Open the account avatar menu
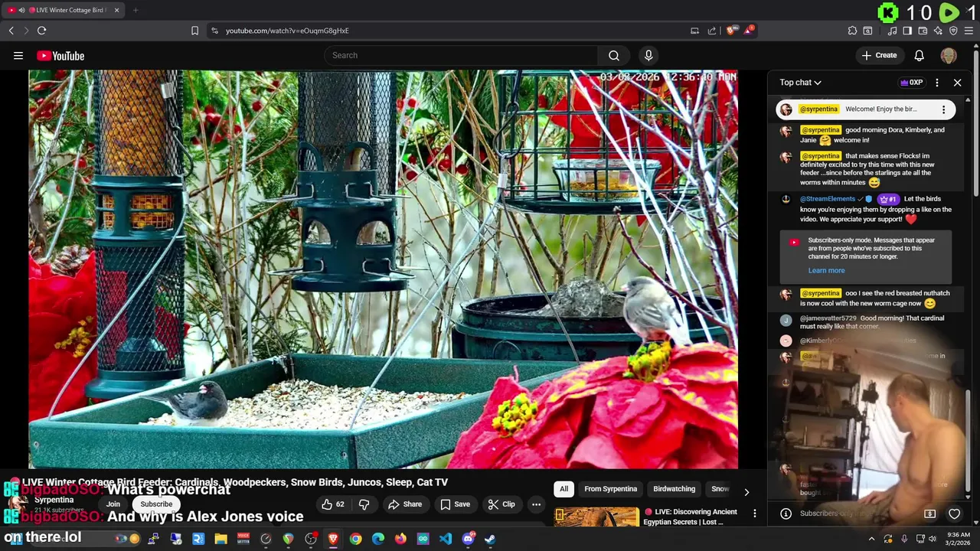This screenshot has width=980, height=551. (x=949, y=55)
